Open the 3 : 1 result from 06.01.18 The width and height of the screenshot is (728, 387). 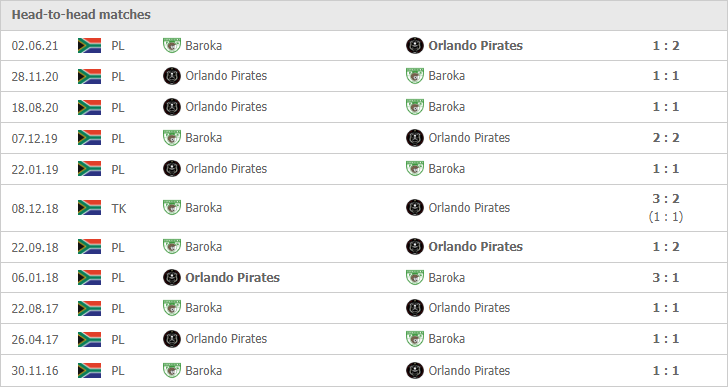point(666,277)
